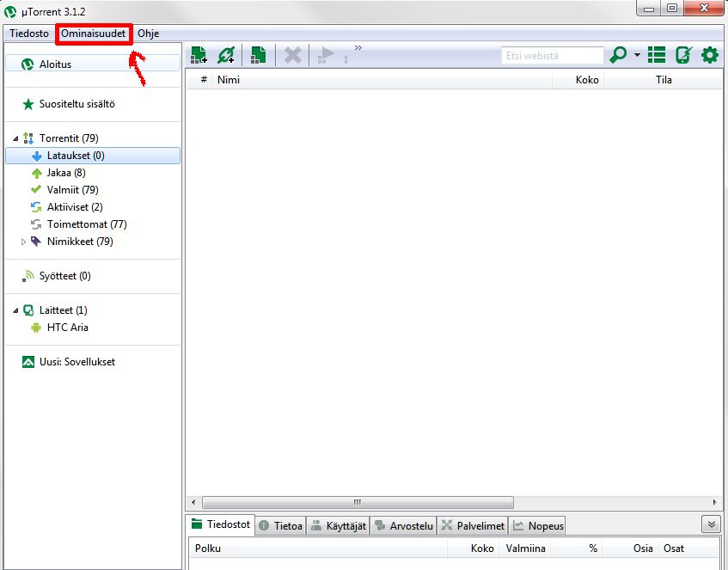728x570 pixels.
Task: Open preferences with the green gear icon
Action: point(709,55)
